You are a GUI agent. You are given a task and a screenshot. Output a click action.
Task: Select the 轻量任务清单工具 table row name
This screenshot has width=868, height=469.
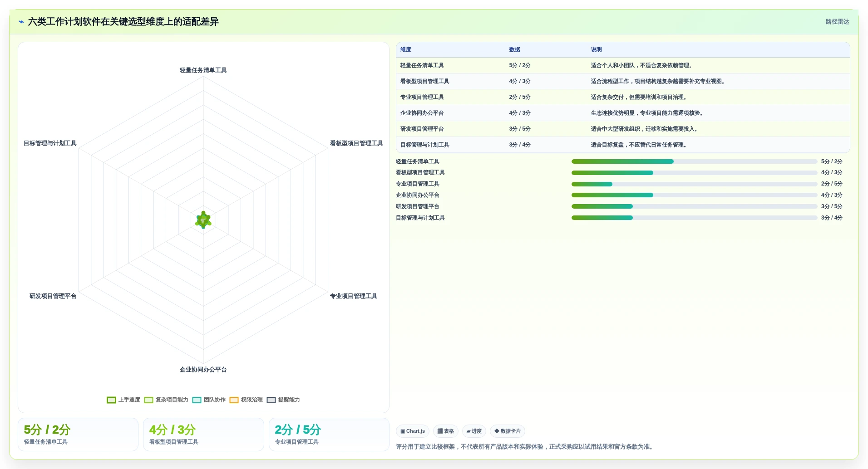point(422,66)
